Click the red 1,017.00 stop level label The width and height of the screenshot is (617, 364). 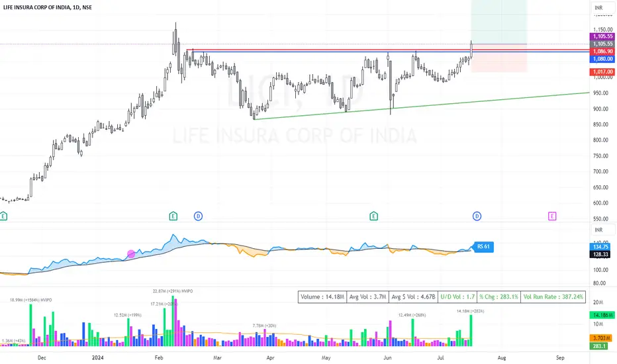pos(602,71)
